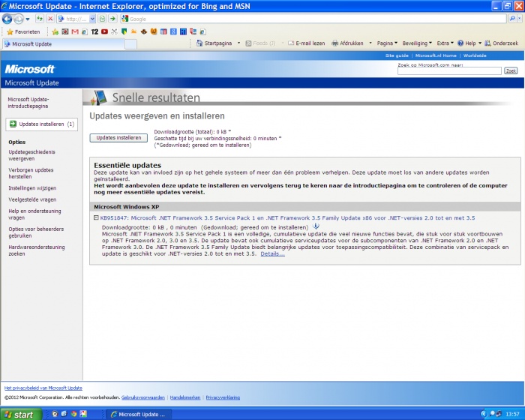Click the Help question mark icon
The width and height of the screenshot is (525, 420).
pos(460,43)
